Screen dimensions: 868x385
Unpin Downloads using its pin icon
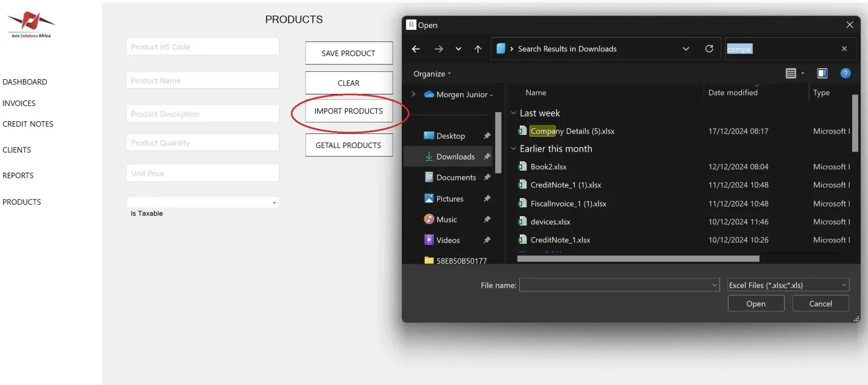pyautogui.click(x=487, y=157)
